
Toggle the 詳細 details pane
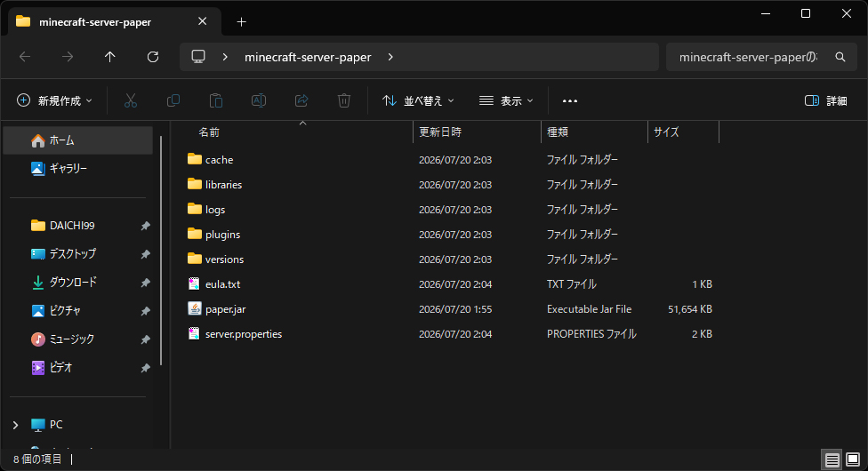(826, 100)
